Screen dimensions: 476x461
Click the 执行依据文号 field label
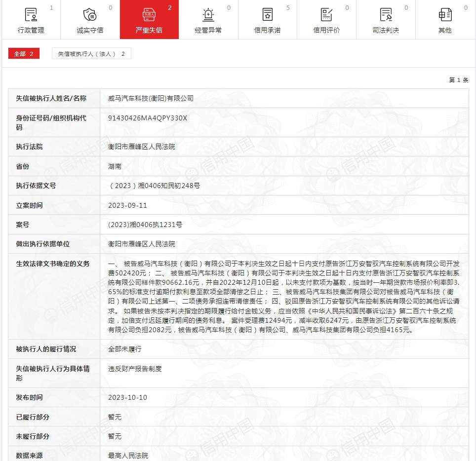[x=36, y=186]
